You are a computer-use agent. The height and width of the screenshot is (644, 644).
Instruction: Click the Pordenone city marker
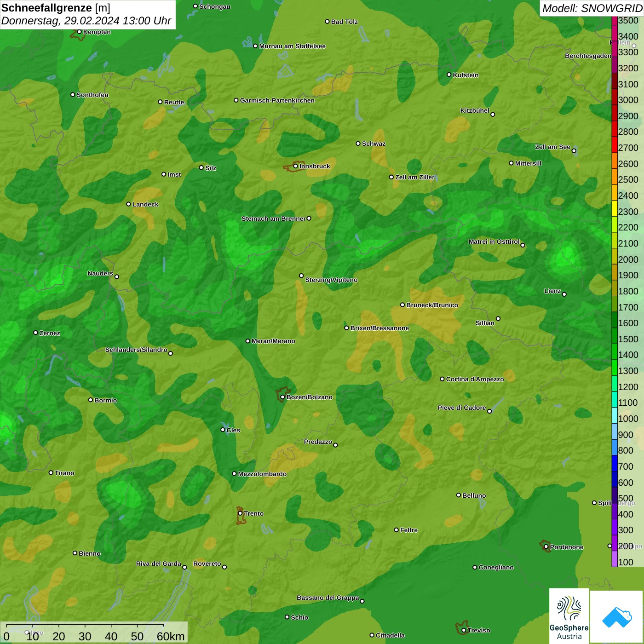click(x=546, y=547)
